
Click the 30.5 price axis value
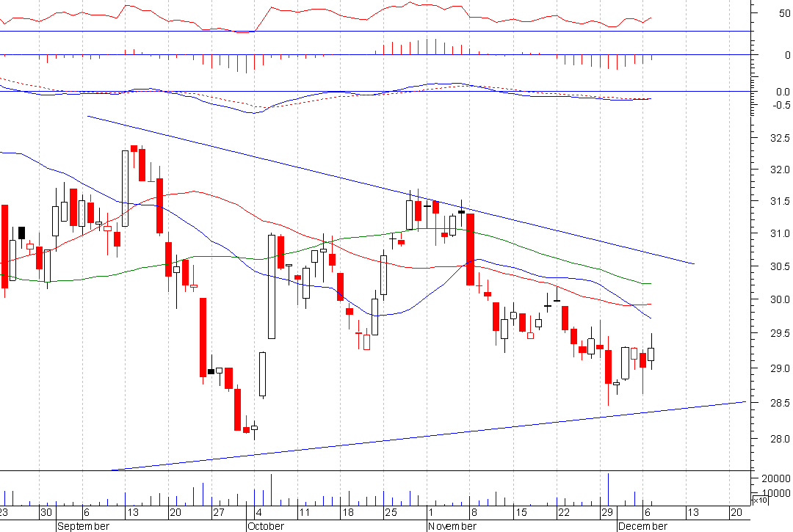(x=779, y=267)
